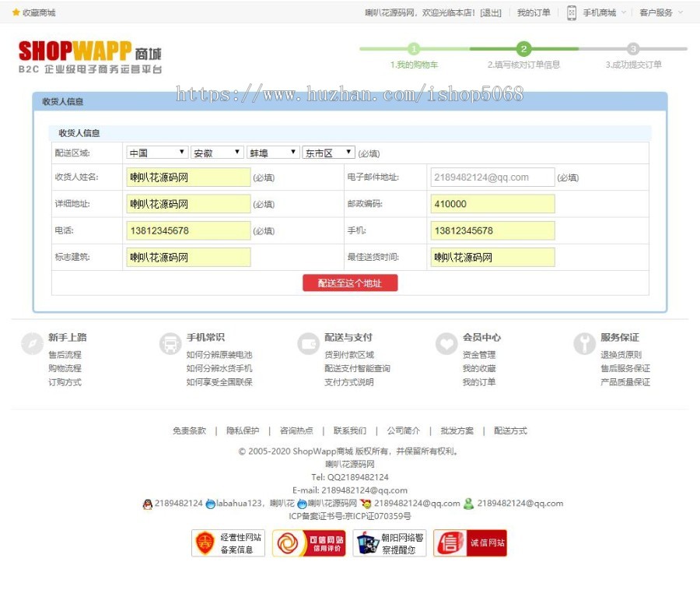
Task: Click the 标志建筑 input field
Action: pos(188,258)
